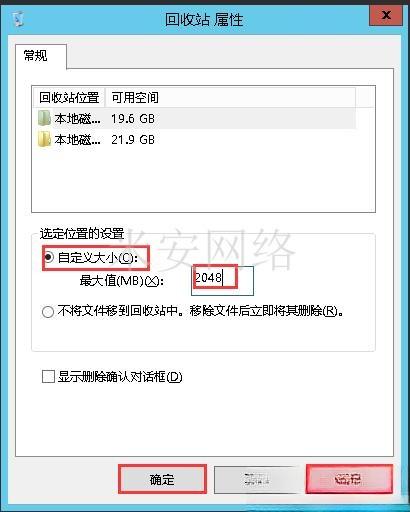The image size is (410, 512).
Task: Close the 回收站 属性 dialog with X
Action: click(x=386, y=15)
